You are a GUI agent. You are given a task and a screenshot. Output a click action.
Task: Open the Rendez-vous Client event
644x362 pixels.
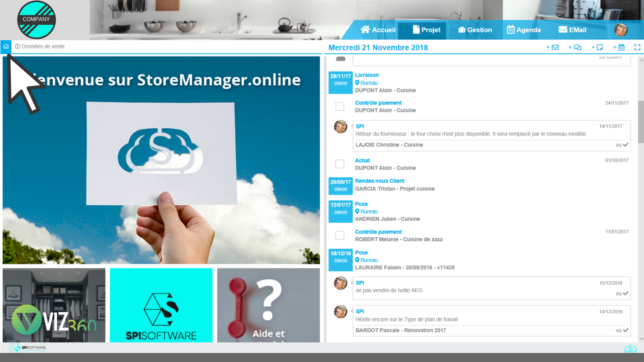tap(380, 181)
